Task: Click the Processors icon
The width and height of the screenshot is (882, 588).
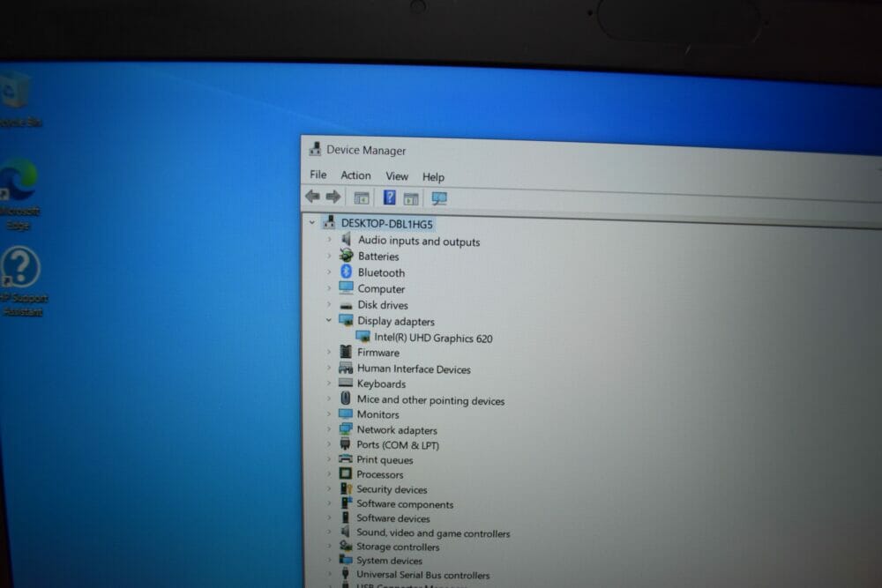Action: (x=346, y=474)
